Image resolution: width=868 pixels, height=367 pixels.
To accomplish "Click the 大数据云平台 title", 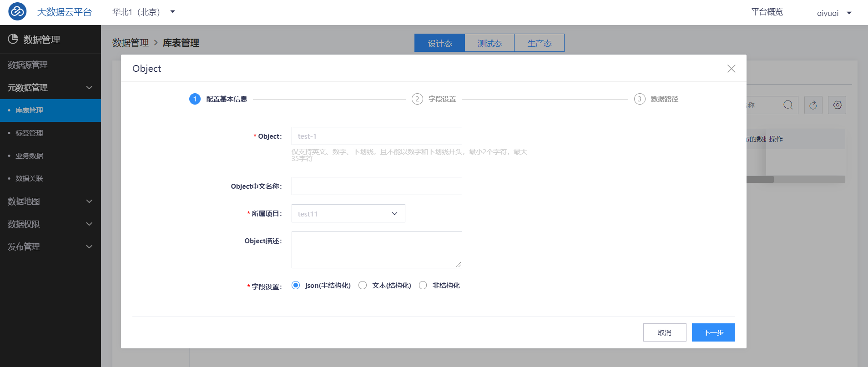I will point(65,12).
